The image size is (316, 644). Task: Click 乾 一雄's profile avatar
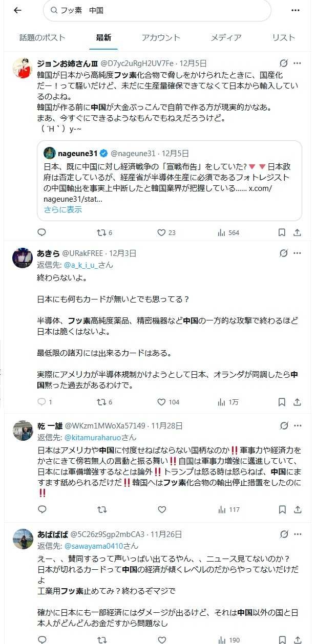coord(23,431)
